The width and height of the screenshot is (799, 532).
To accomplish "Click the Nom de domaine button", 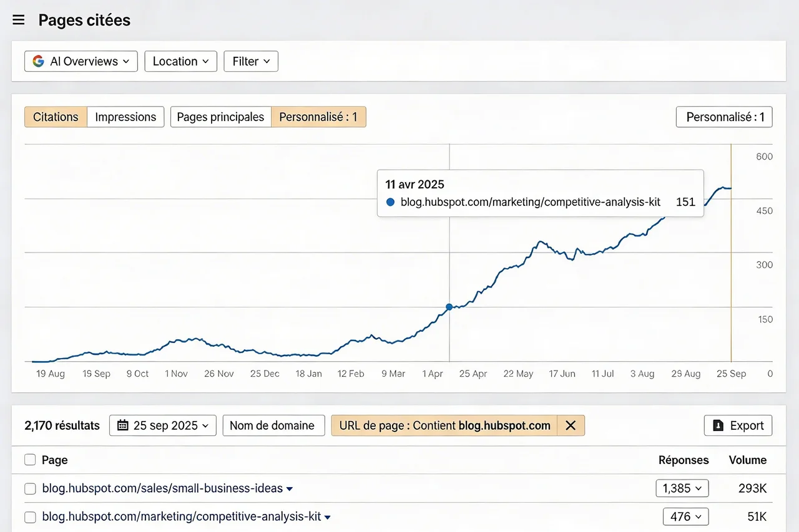I will tap(273, 425).
